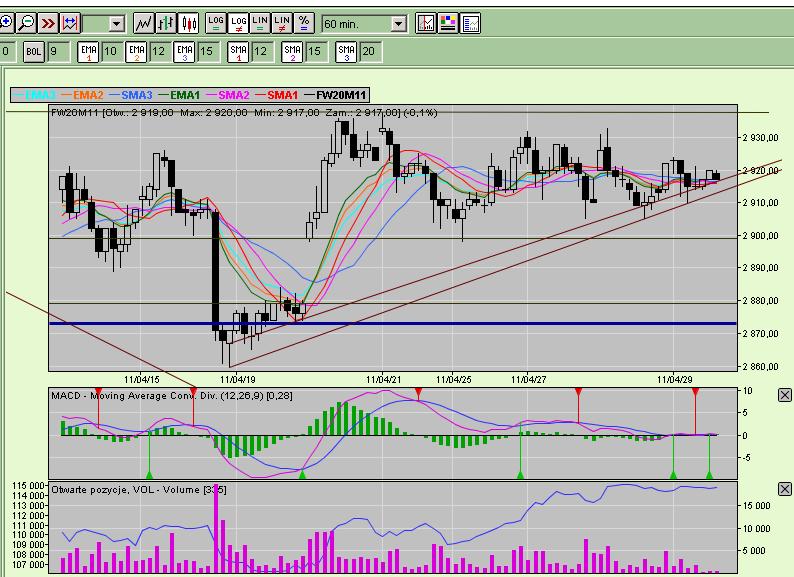Screen dimensions: 794x577
Task: Click EMA1 entry in chart legend
Action: (x=179, y=95)
